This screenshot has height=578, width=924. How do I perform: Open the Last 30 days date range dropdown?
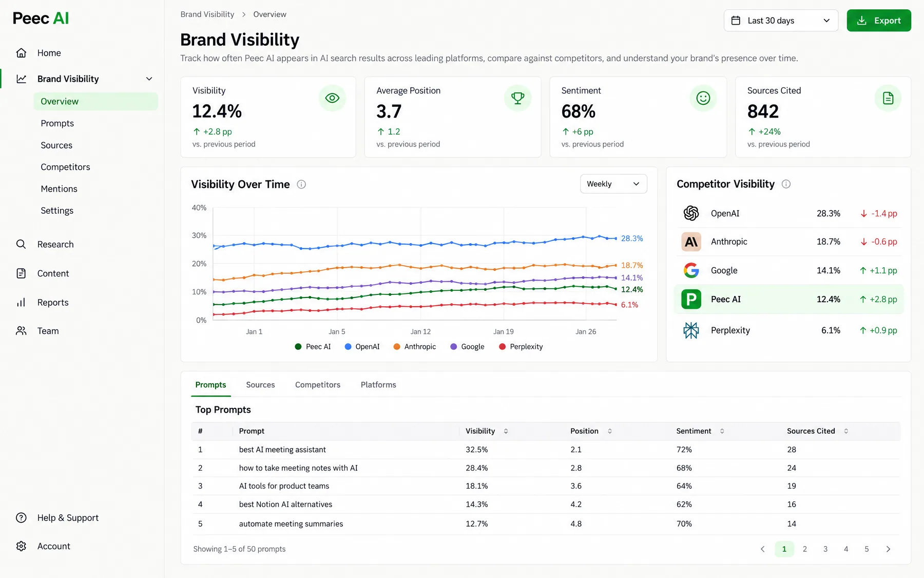(x=781, y=21)
